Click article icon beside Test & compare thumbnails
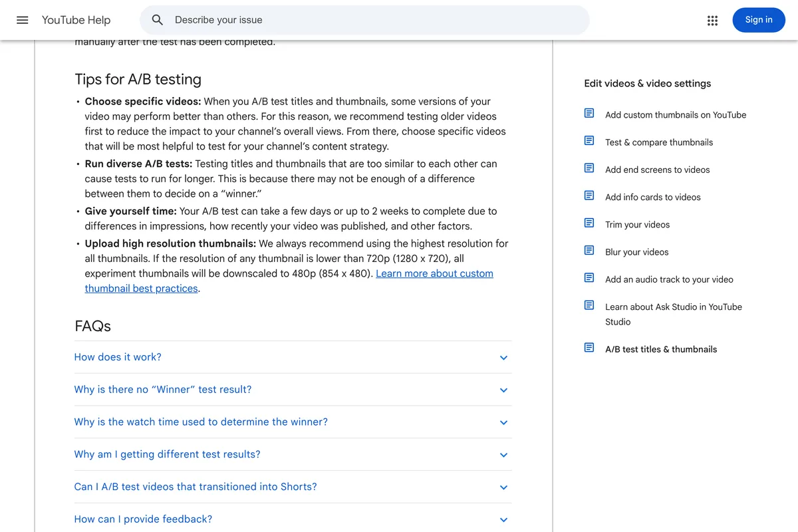 point(589,141)
